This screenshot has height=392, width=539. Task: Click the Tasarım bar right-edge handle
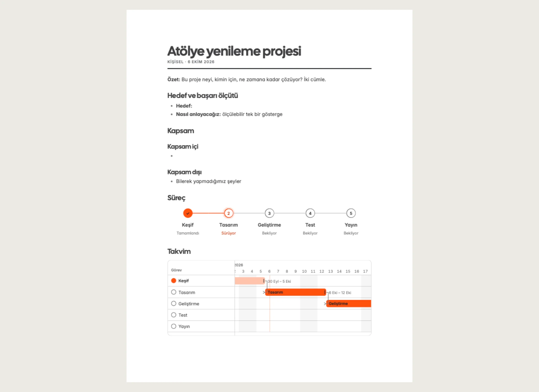[x=325, y=292]
